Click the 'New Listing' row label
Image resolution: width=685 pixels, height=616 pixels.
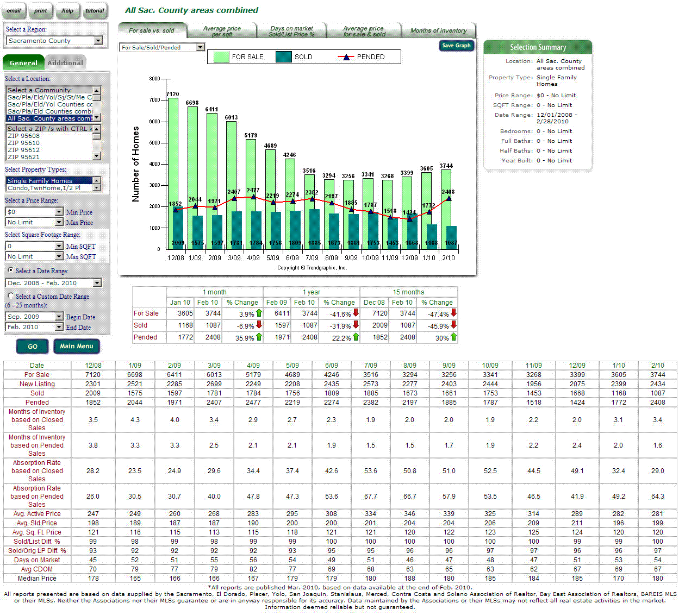(37, 384)
